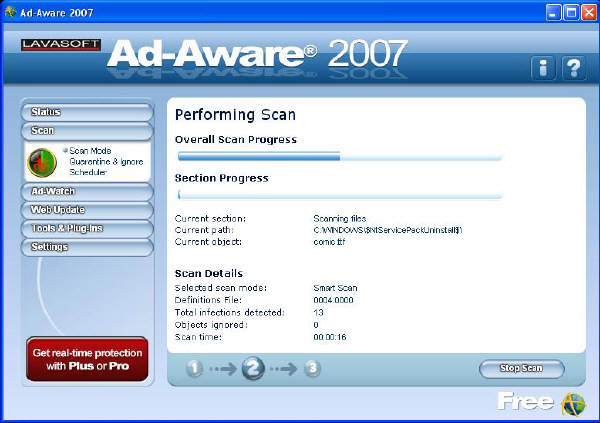Open the Settings section
The width and height of the screenshot is (600, 423).
(87, 247)
